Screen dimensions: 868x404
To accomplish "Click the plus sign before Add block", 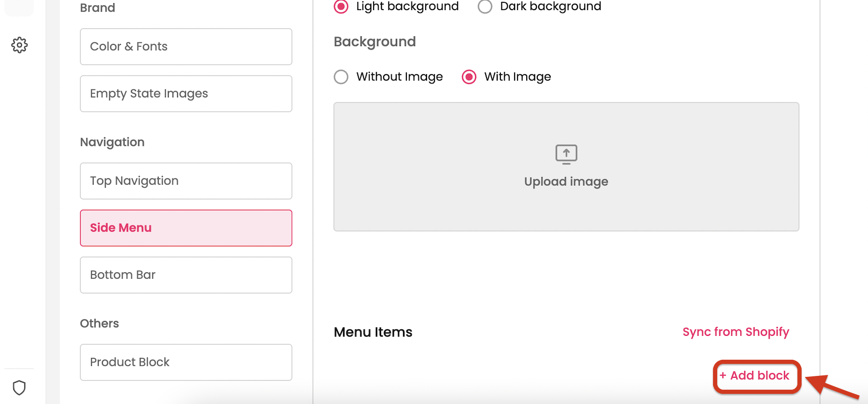I will tap(723, 375).
